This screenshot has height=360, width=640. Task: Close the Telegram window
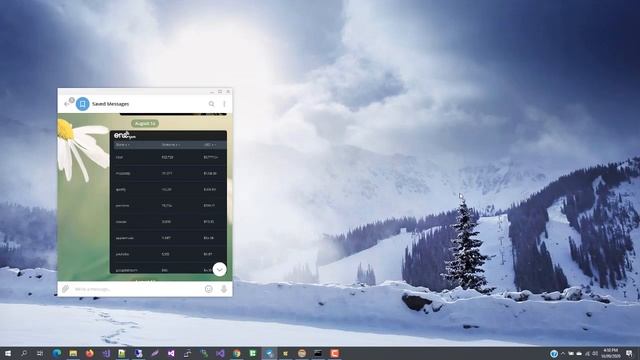coord(228,92)
